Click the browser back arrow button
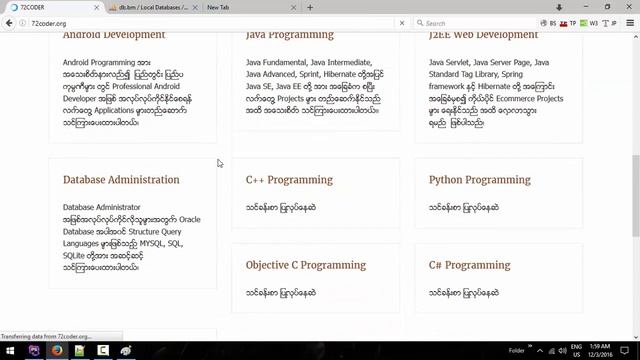640x360 pixels. 9,23
